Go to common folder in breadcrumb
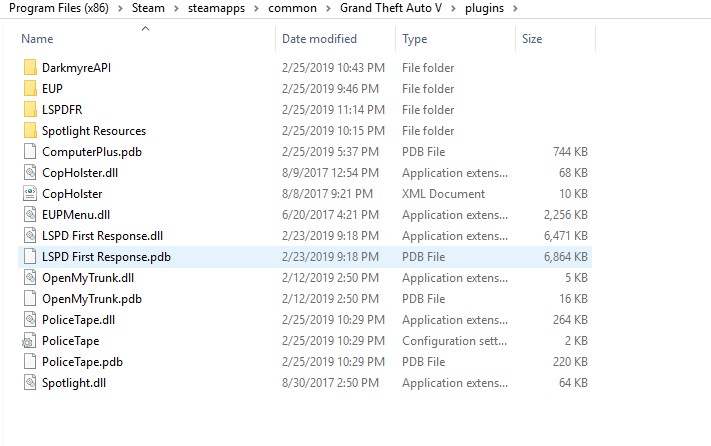 (x=292, y=8)
